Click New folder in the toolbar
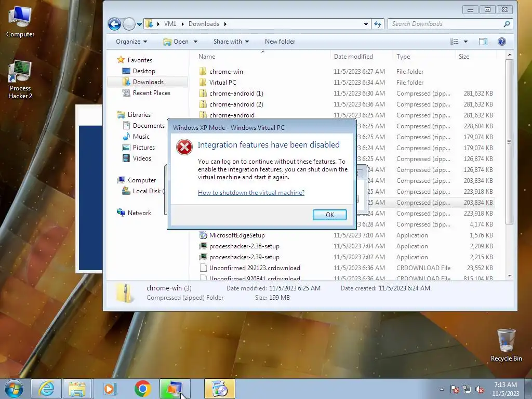Image resolution: width=532 pixels, height=399 pixels. point(280,42)
